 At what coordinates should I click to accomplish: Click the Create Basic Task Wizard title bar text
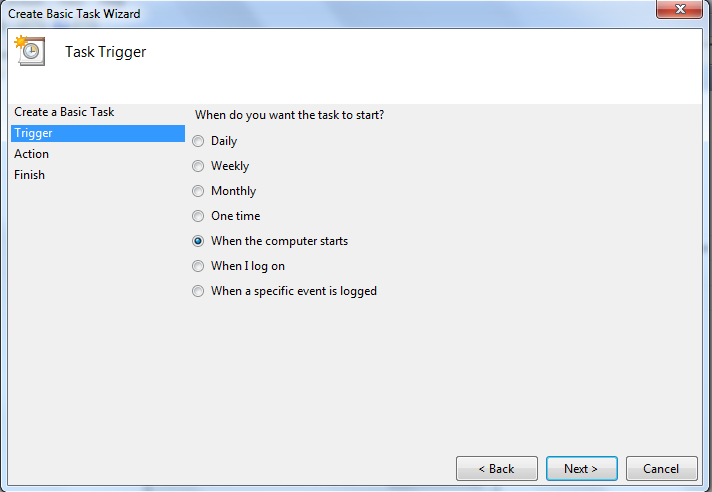74,14
